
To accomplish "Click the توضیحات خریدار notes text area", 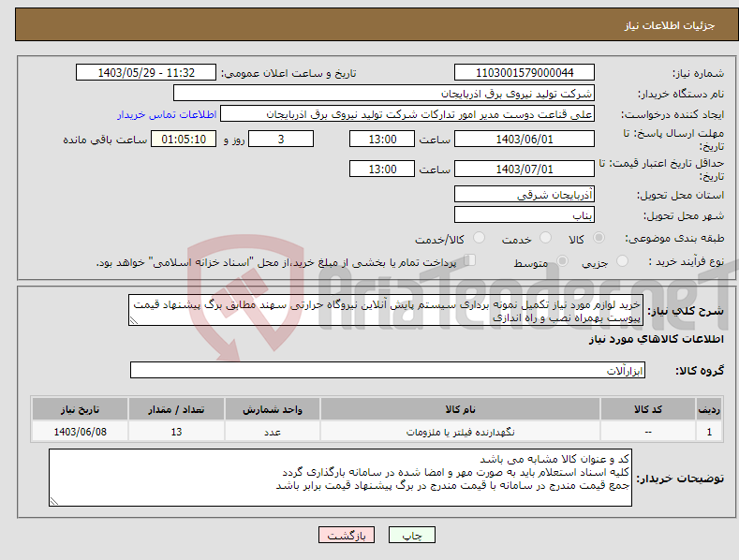I will [340, 478].
